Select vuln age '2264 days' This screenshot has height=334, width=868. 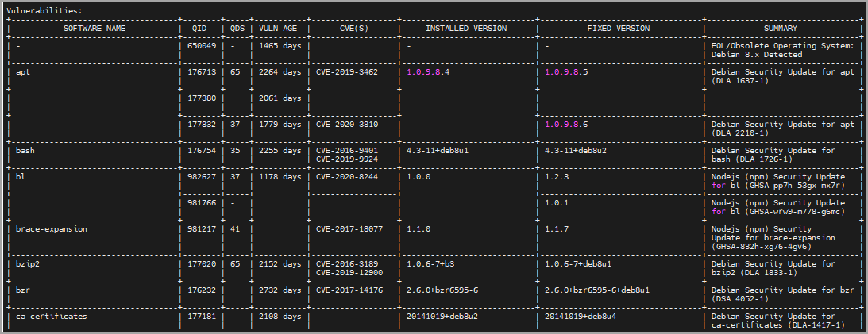point(280,72)
